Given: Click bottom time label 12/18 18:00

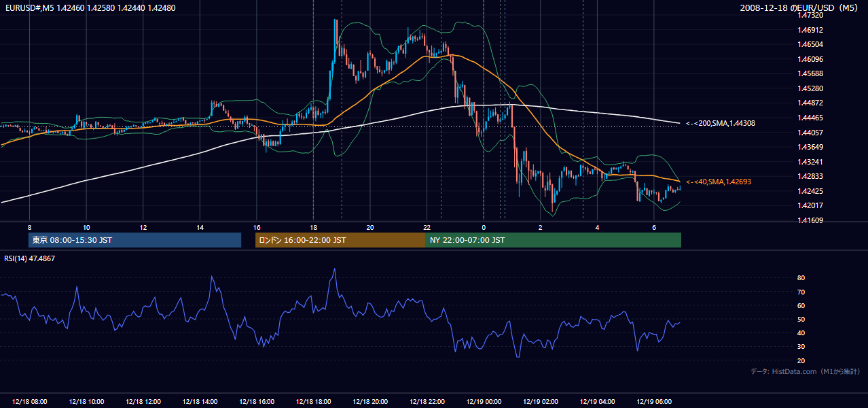Looking at the screenshot, I should (x=313, y=402).
